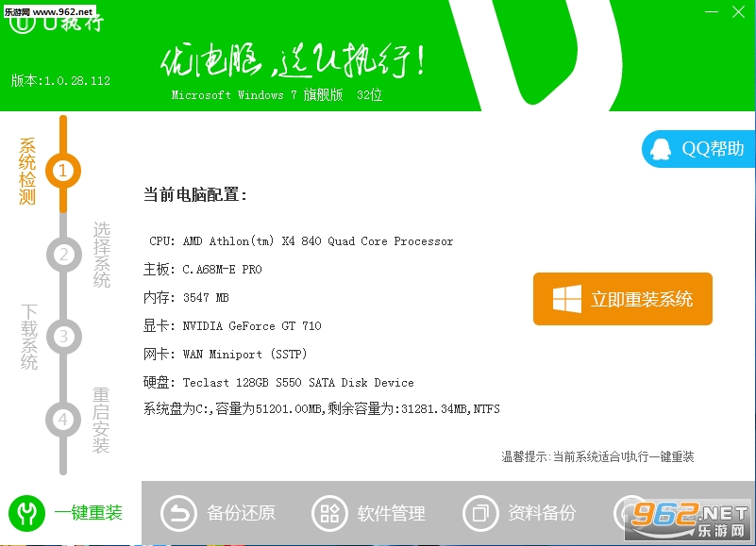The height and width of the screenshot is (546, 756).
Task: Click the 主板 C.A68M-E PRO line
Action: (203, 269)
